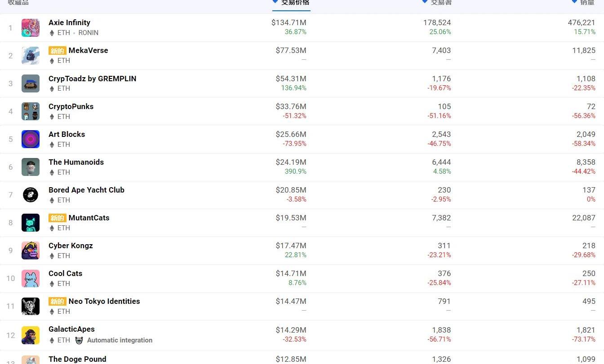
Task: Click the RONIN chain label under Axie Infinity
Action: (88, 33)
